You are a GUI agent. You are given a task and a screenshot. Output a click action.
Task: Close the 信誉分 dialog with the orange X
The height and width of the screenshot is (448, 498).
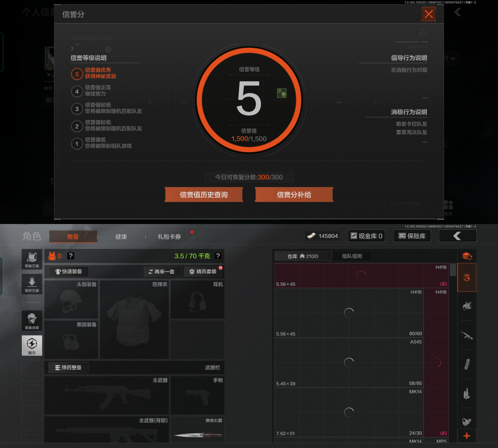(428, 14)
